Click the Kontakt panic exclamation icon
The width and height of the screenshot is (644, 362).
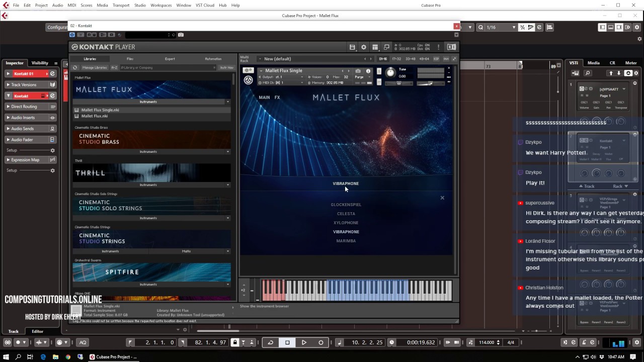tap(438, 47)
